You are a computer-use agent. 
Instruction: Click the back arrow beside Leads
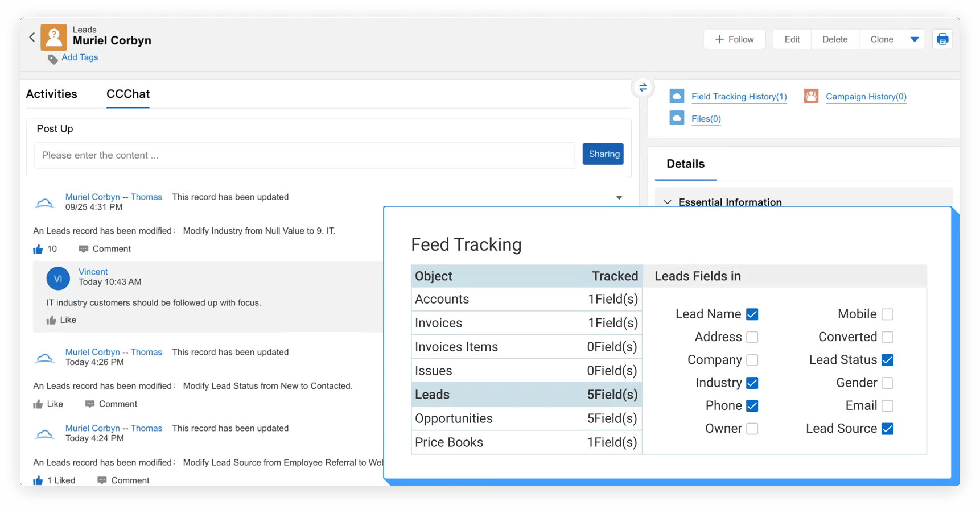(x=32, y=38)
